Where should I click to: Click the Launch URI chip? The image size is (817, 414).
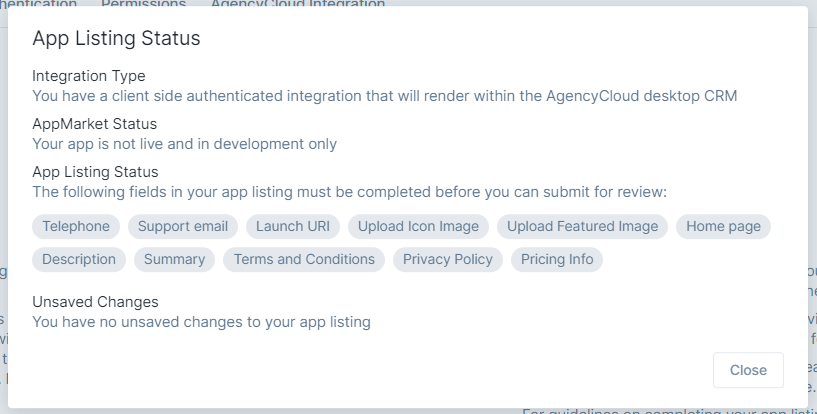[292, 226]
